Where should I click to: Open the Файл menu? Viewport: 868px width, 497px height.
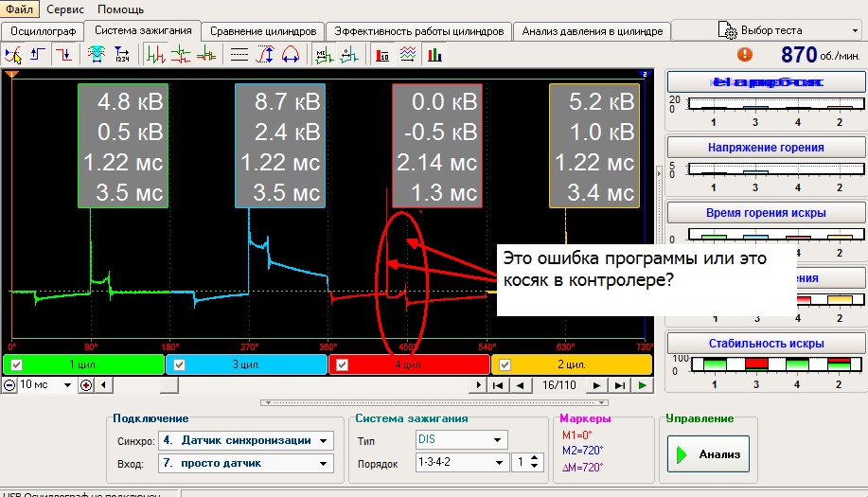[19, 9]
